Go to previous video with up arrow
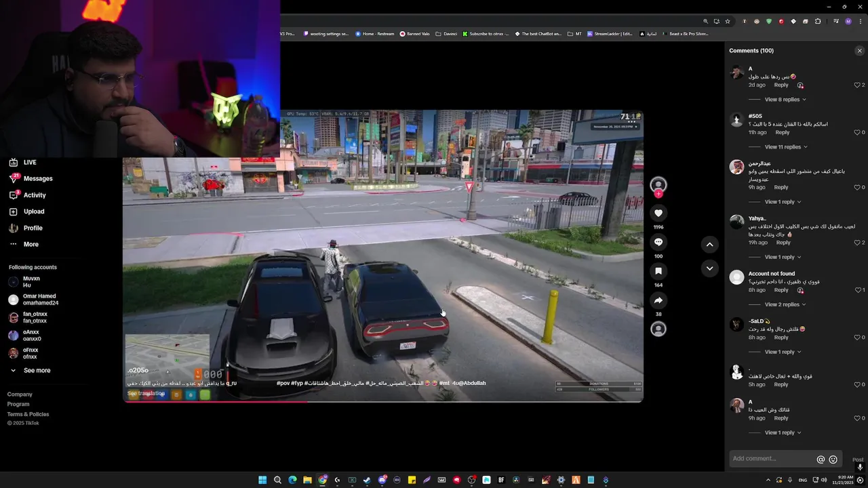Screen dimensions: 868x488 click(x=709, y=244)
